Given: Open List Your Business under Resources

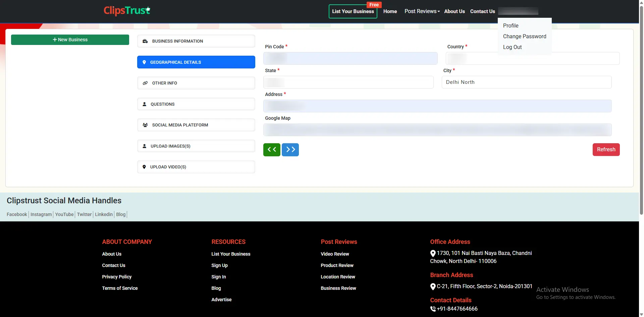Looking at the screenshot, I should [x=231, y=254].
